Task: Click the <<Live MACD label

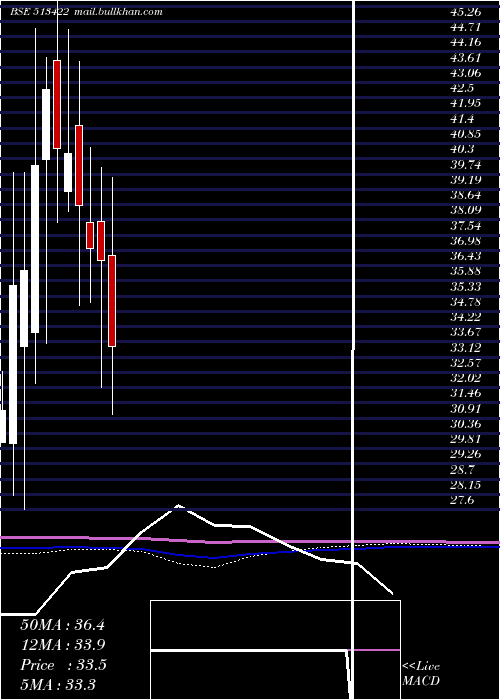Action: (x=421, y=673)
